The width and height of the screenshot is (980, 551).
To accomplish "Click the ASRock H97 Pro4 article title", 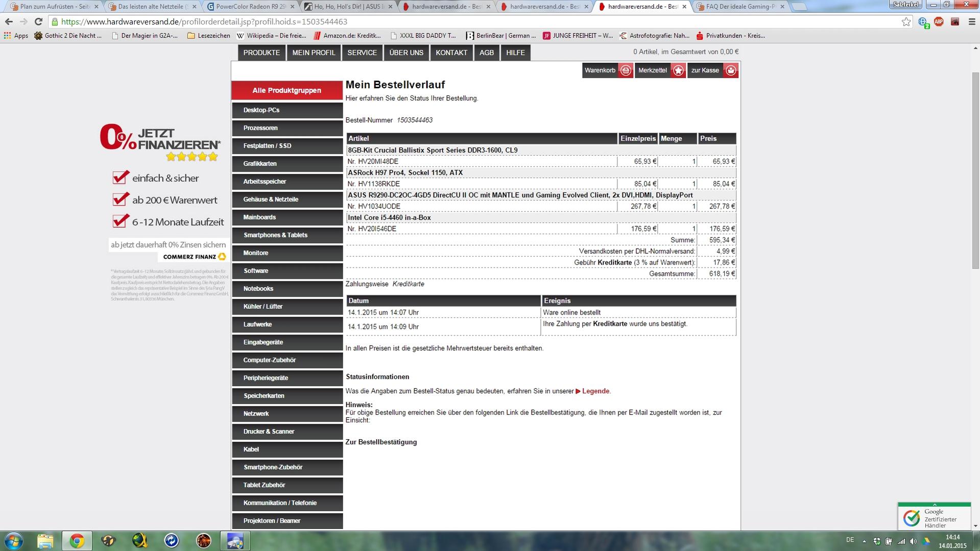I will (405, 173).
